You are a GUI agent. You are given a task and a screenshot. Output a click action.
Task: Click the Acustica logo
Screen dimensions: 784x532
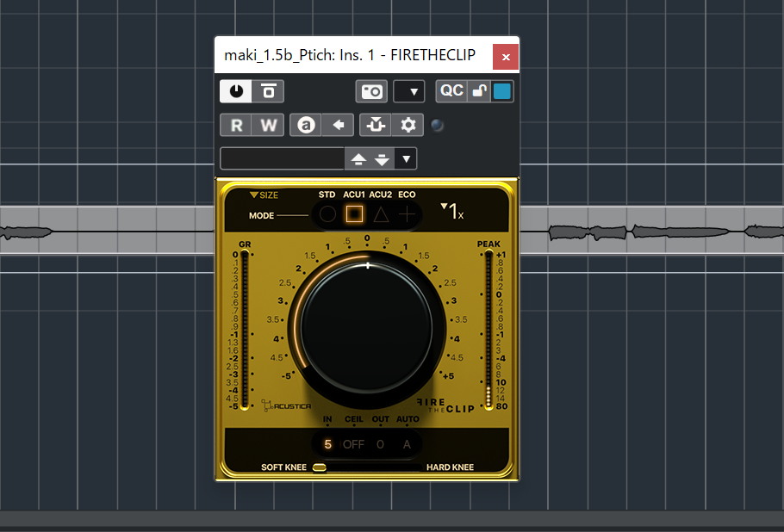pyautogui.click(x=287, y=405)
